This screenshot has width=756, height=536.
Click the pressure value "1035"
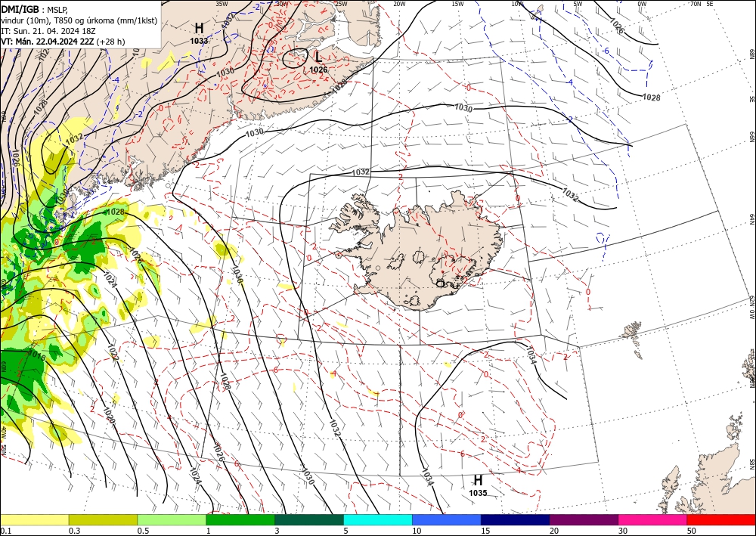point(478,493)
